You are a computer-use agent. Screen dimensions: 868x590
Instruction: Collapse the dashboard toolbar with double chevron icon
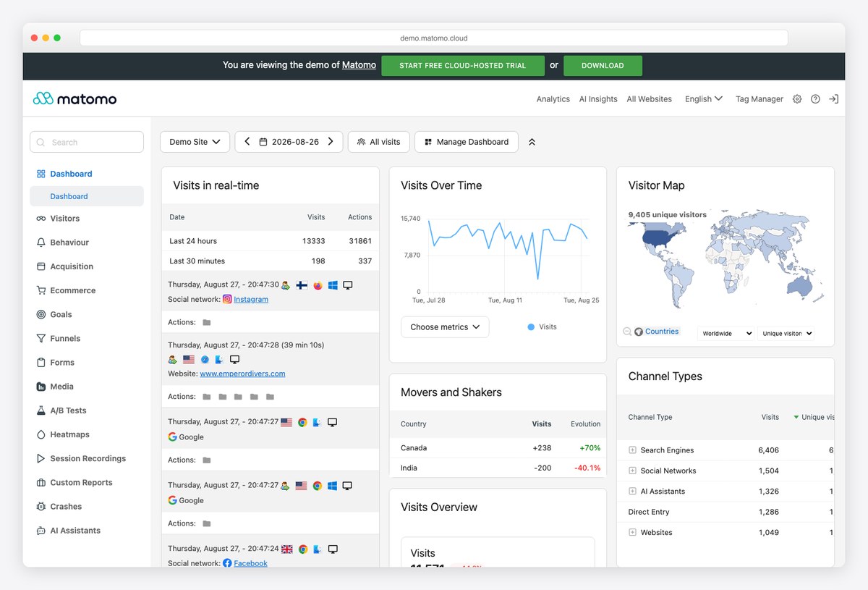(532, 142)
